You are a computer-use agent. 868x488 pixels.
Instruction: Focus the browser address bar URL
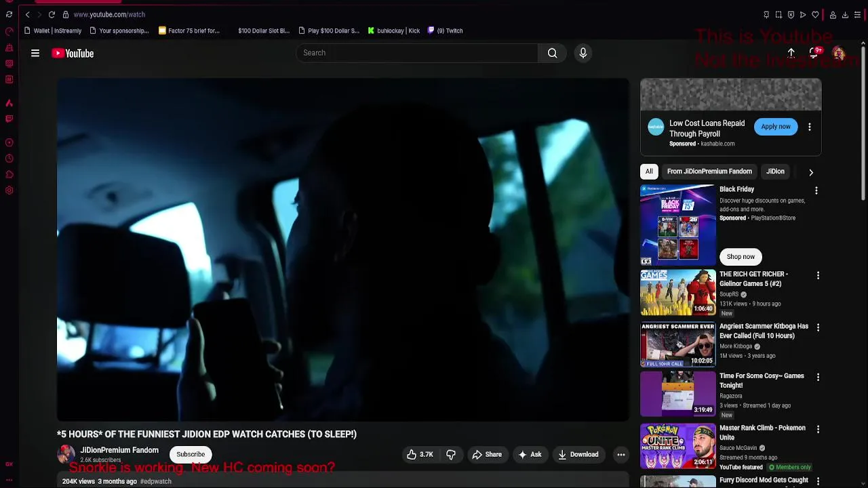tap(109, 14)
